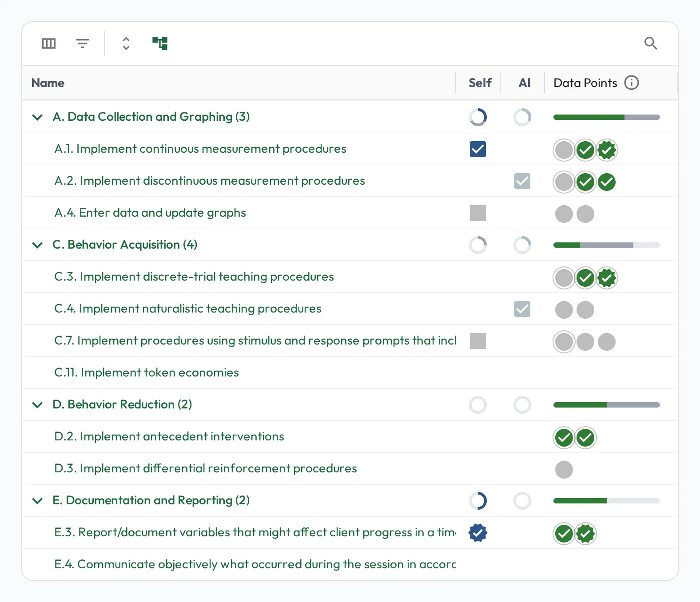
Task: Click the first green check data point for D.2
Action: (564, 438)
